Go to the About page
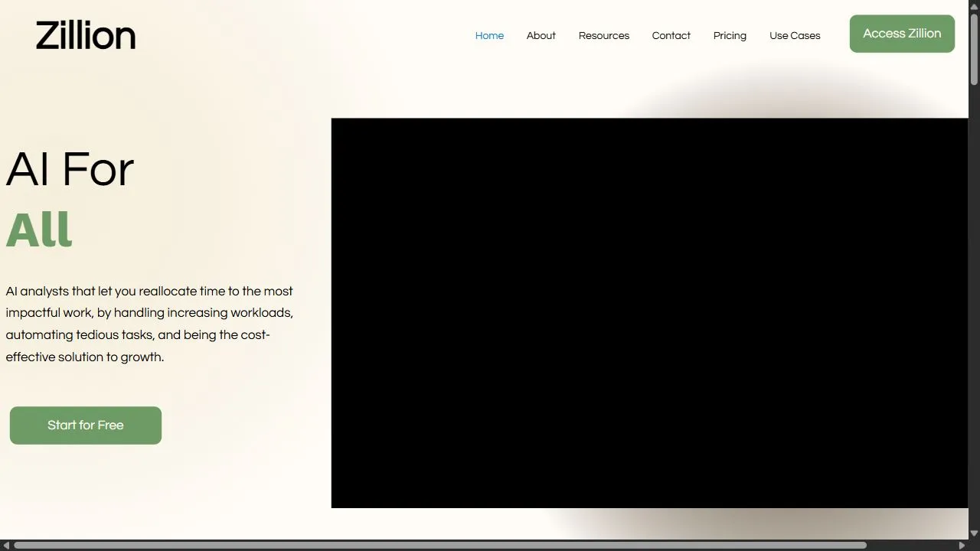The width and height of the screenshot is (980, 551). coord(541,36)
